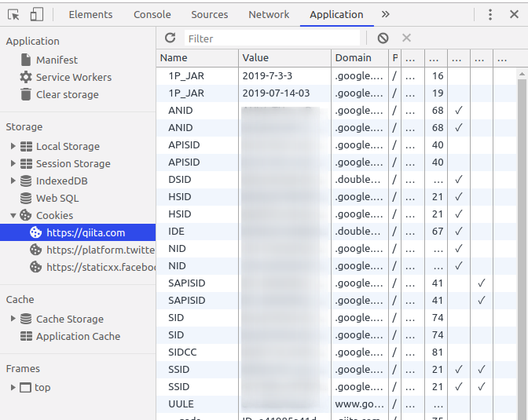Expand the IndexedDB tree node

point(13,181)
